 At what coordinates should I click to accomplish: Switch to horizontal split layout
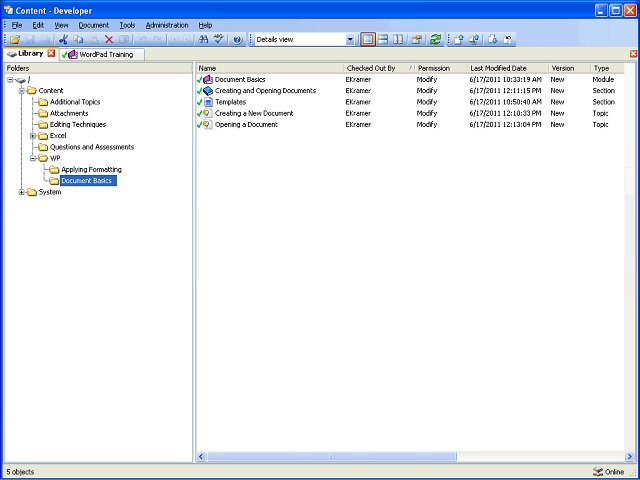(x=383, y=40)
